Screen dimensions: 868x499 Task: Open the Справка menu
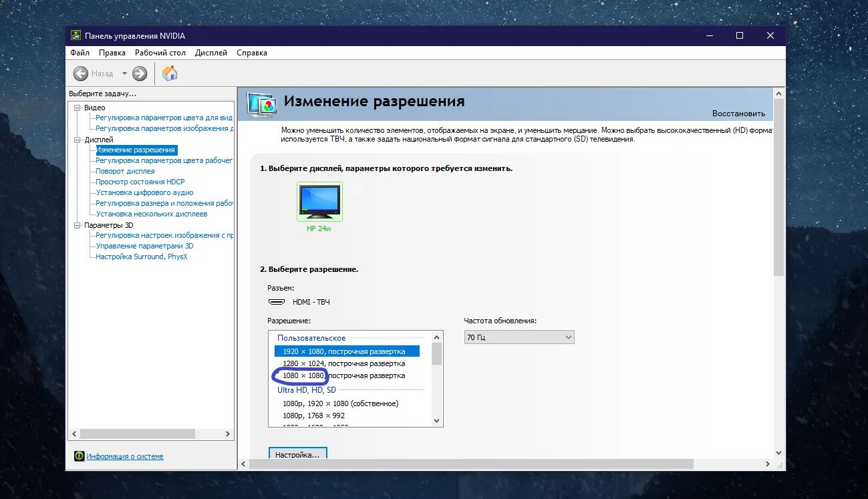[x=252, y=53]
